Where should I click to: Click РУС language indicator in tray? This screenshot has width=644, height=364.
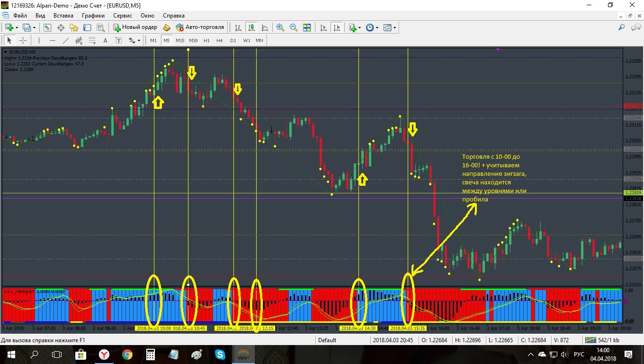(x=579, y=354)
